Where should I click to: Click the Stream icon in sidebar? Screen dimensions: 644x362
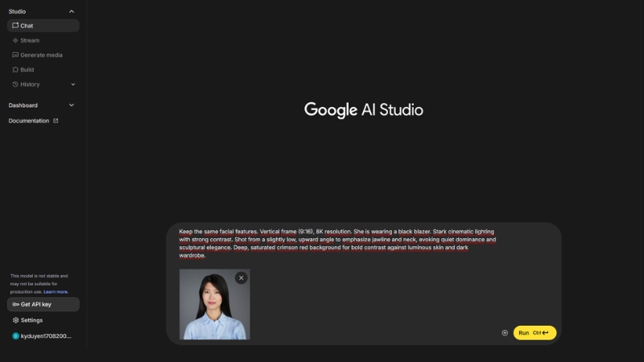click(x=15, y=40)
